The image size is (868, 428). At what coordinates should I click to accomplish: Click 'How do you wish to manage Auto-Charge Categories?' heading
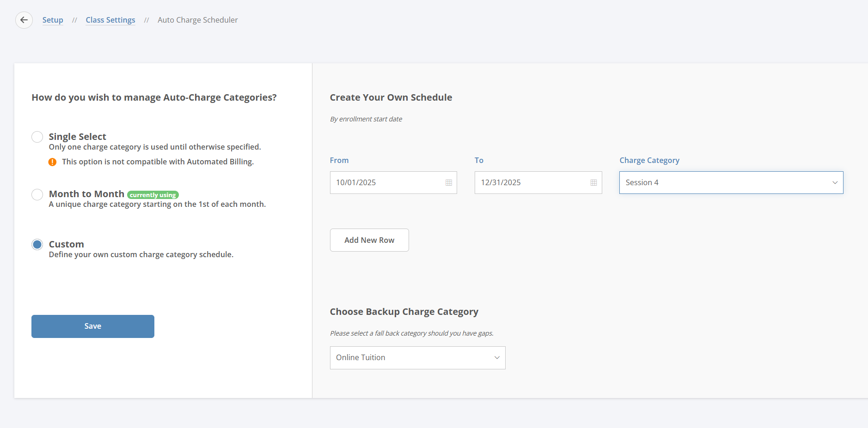tap(154, 97)
